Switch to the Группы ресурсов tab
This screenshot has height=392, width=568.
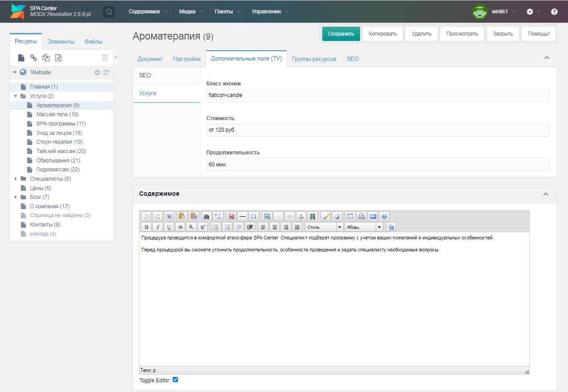(314, 59)
